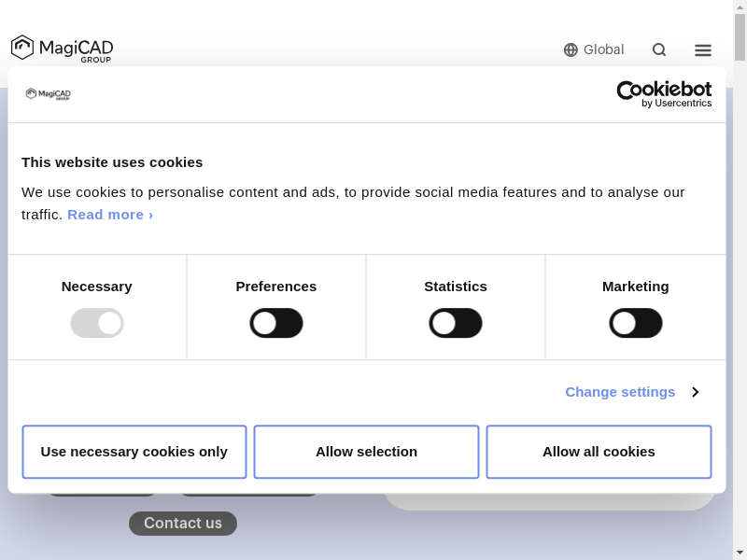Click the globe icon beside Global
The height and width of the screenshot is (560, 747).
point(571,50)
